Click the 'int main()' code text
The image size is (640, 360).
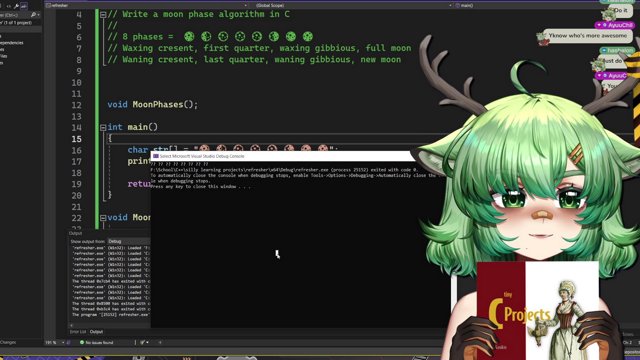point(132,127)
